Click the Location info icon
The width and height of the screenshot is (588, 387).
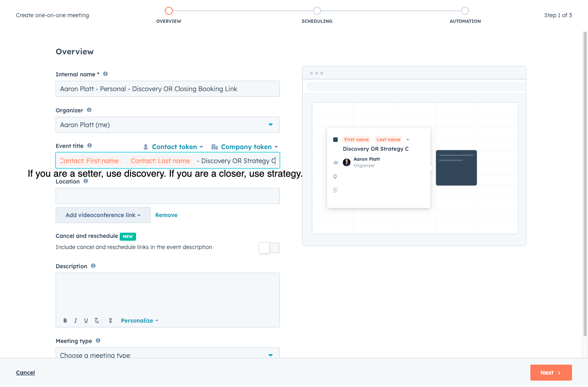pos(86,181)
